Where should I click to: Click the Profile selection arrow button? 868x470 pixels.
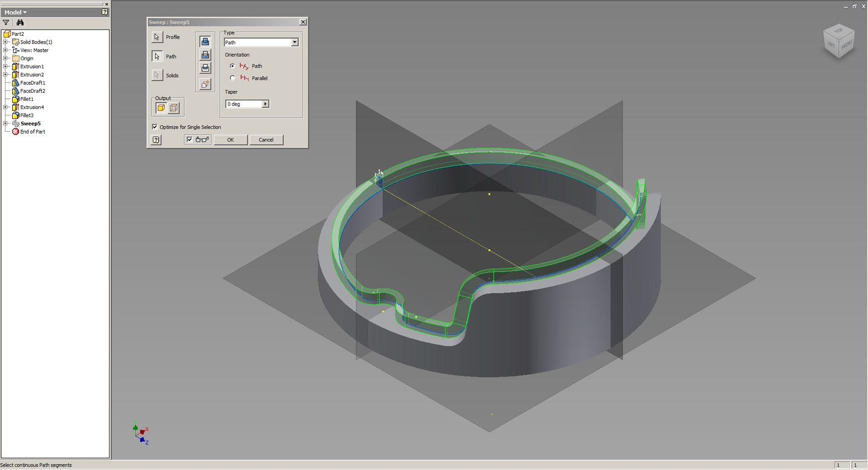pos(157,37)
